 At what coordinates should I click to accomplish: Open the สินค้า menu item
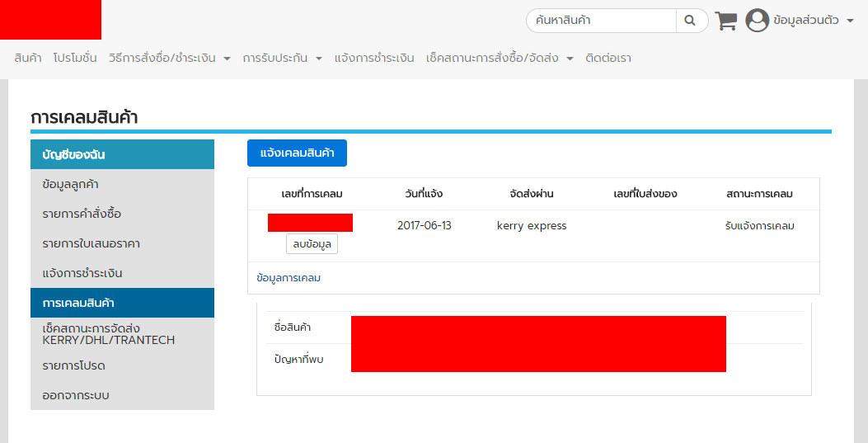[28, 58]
